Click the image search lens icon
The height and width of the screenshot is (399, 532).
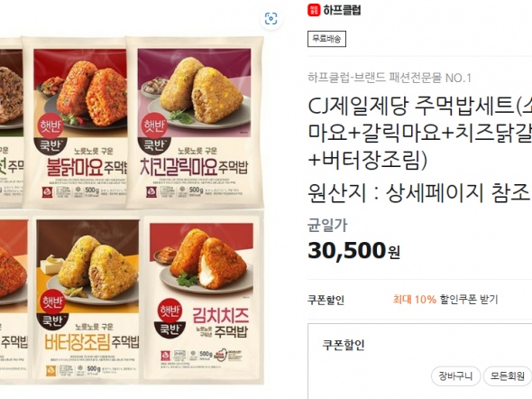271,19
